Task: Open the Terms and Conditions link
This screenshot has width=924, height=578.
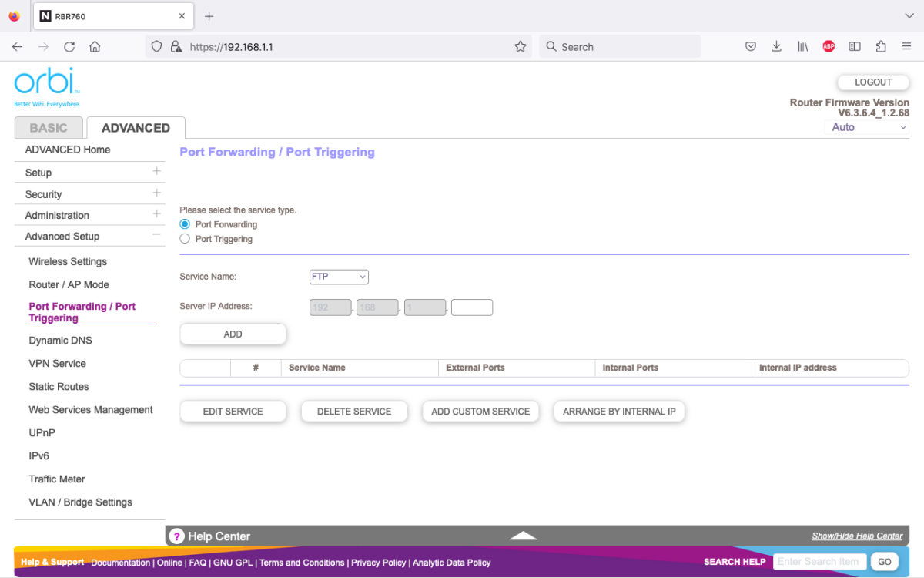Action: point(302,563)
